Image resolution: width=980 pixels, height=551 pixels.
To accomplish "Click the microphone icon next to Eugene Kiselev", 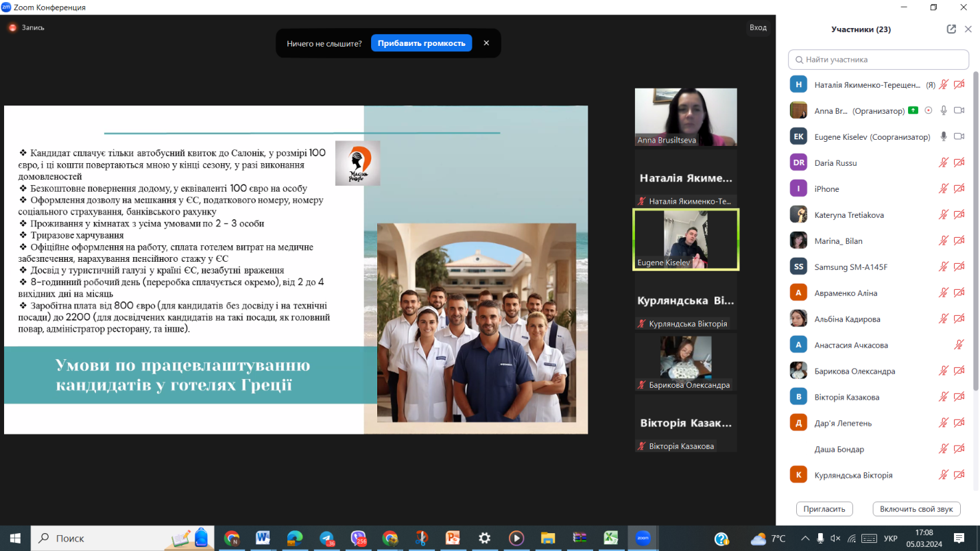I will coord(944,136).
